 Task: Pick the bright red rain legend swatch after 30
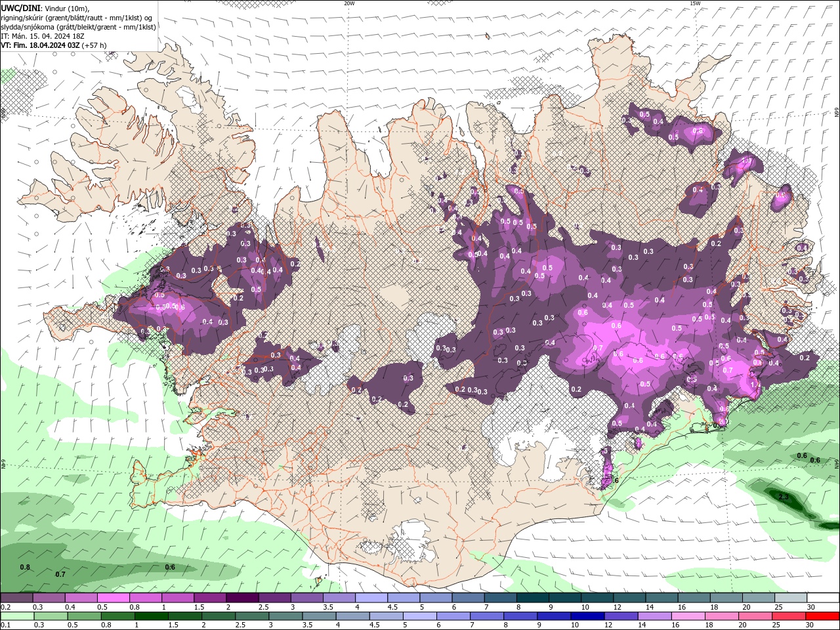click(x=822, y=616)
